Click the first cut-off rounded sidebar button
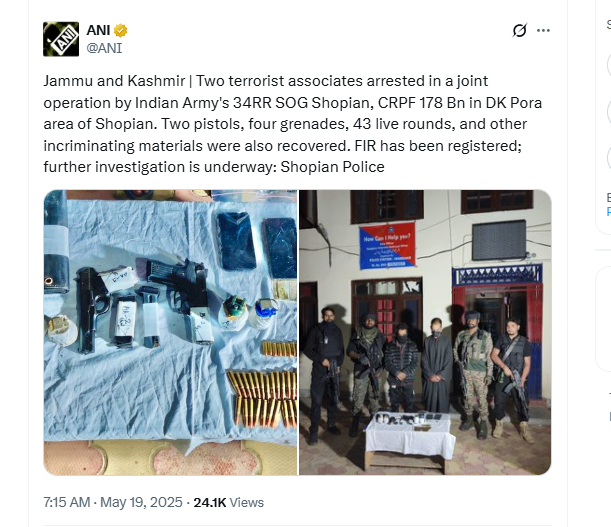The image size is (611, 527). 609,65
